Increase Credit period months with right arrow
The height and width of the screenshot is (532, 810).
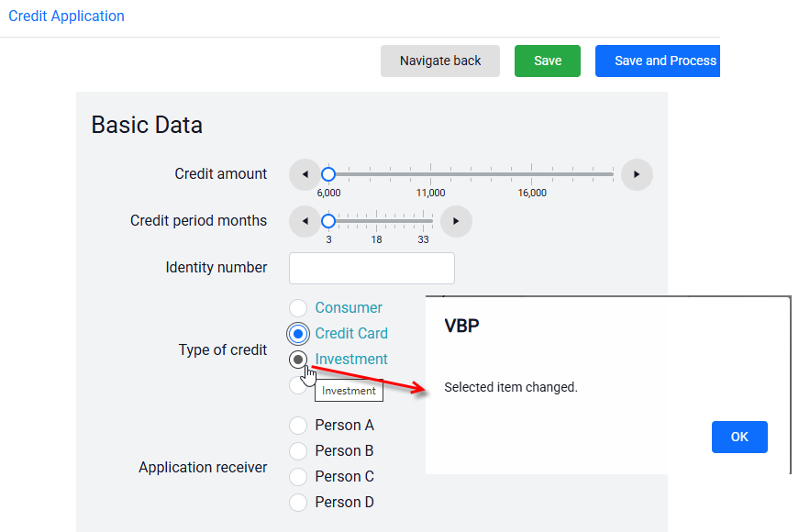coord(456,221)
